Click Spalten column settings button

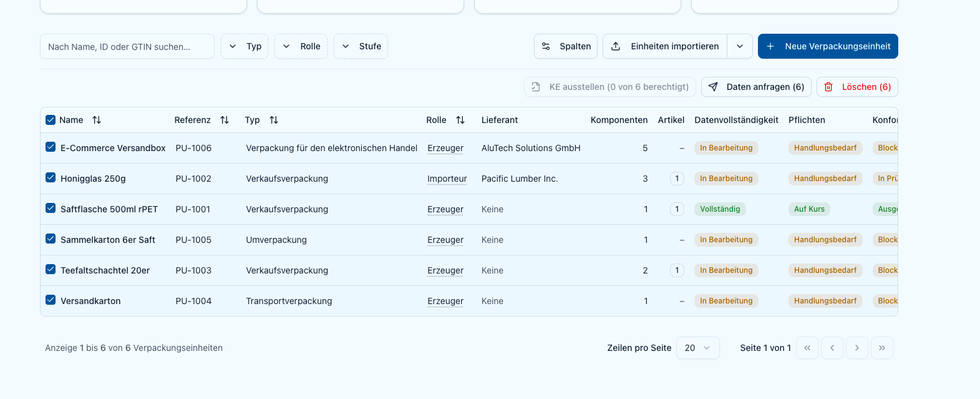566,46
